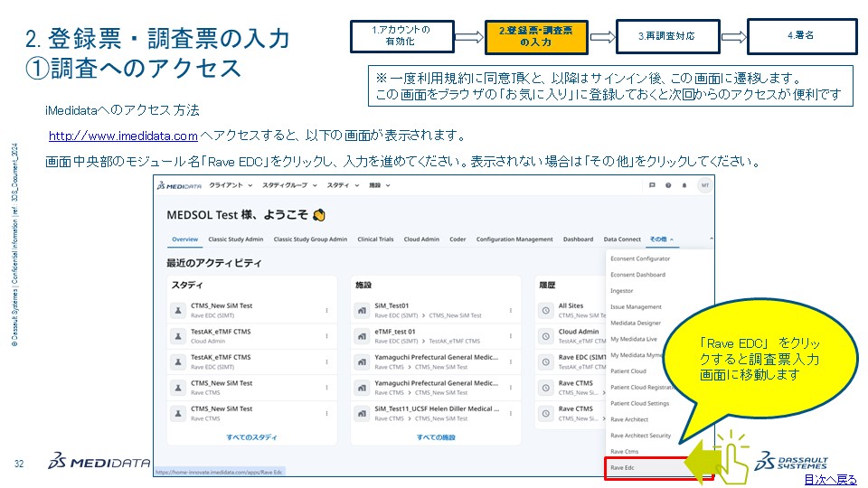Open the http://www.imedidata.com hyperlink
The width and height of the screenshot is (868, 488).
(x=123, y=136)
